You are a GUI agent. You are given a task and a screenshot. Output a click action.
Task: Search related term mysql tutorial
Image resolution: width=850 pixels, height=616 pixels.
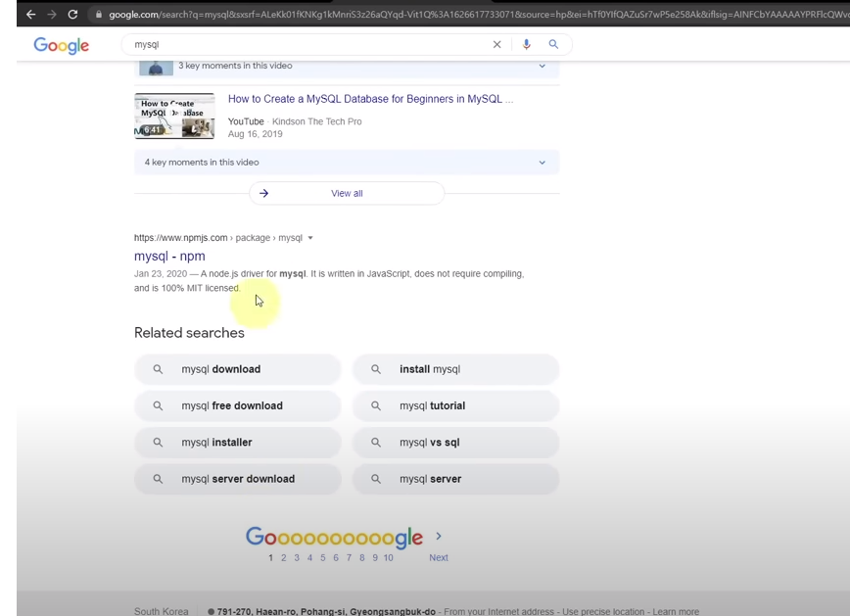click(456, 405)
